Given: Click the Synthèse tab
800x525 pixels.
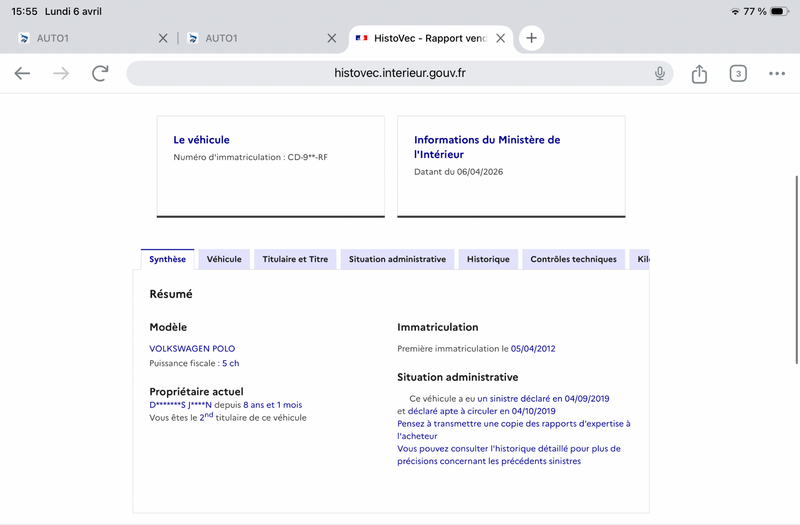Looking at the screenshot, I should pyautogui.click(x=167, y=259).
